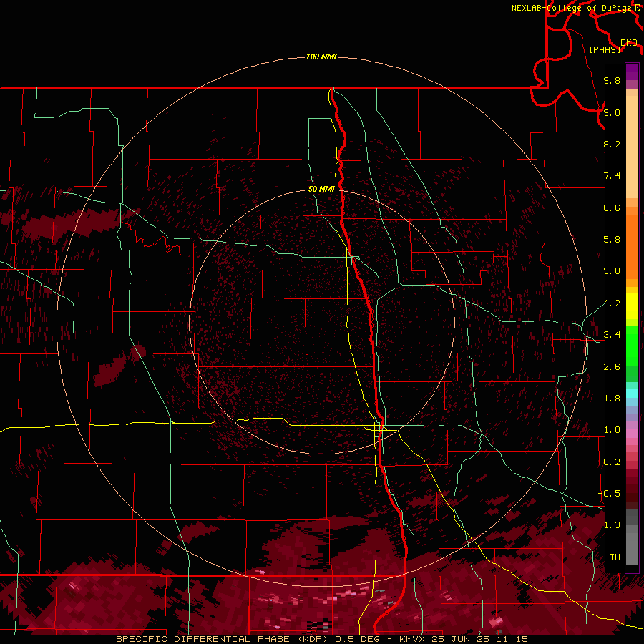Click the 4.2 legend value
This screenshot has height=644, width=644.
(612, 303)
